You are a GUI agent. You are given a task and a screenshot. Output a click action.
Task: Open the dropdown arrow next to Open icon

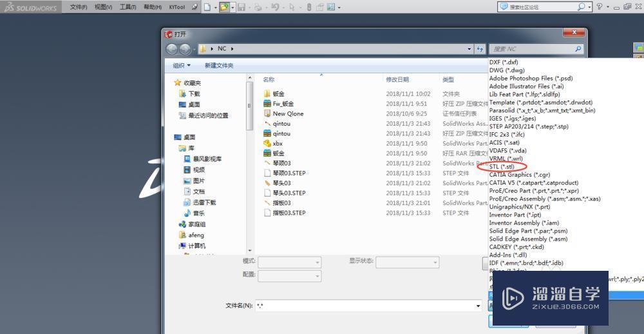[x=232, y=7]
